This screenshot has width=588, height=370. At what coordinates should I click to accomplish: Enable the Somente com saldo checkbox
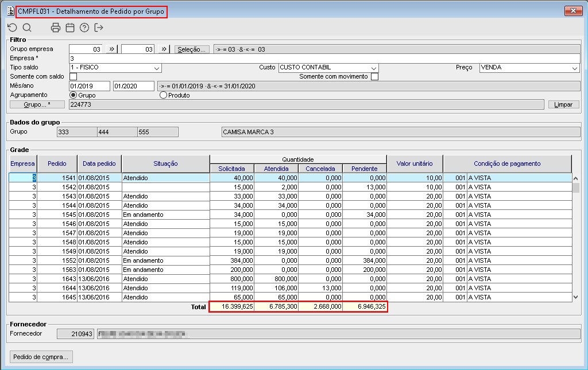coord(73,77)
